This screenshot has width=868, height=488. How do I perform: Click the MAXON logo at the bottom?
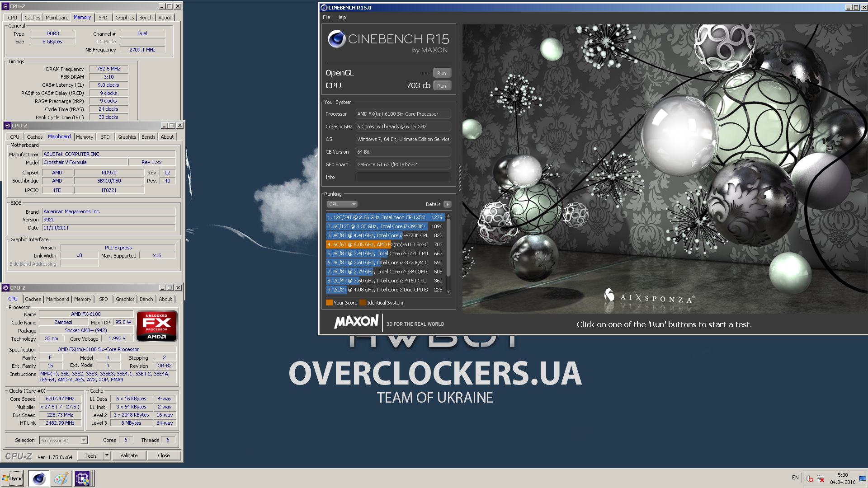[356, 322]
